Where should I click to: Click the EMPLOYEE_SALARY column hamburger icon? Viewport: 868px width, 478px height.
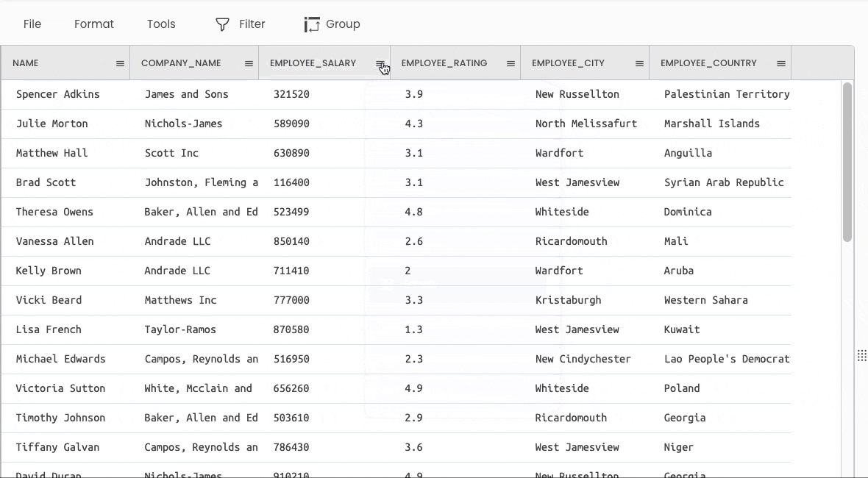pos(380,64)
